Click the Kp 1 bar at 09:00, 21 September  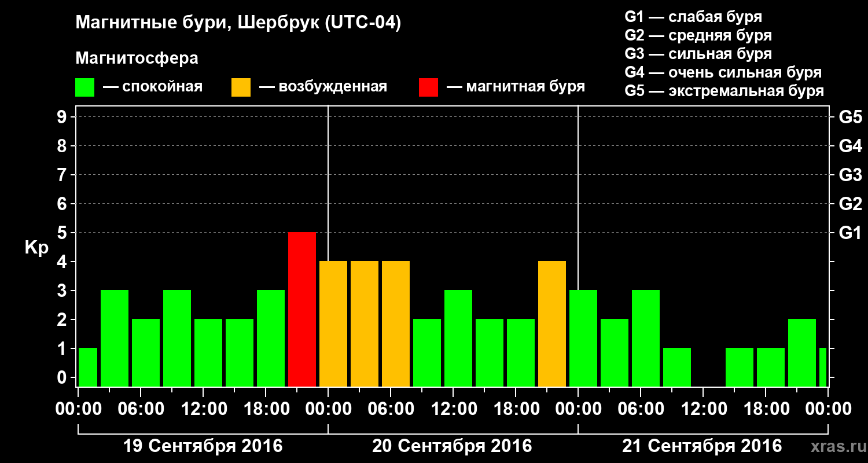677,368
